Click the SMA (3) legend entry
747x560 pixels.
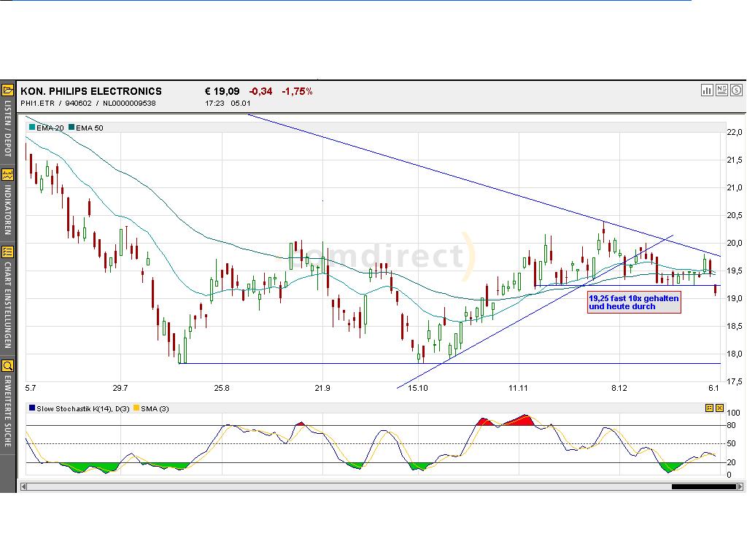pyautogui.click(x=152, y=408)
